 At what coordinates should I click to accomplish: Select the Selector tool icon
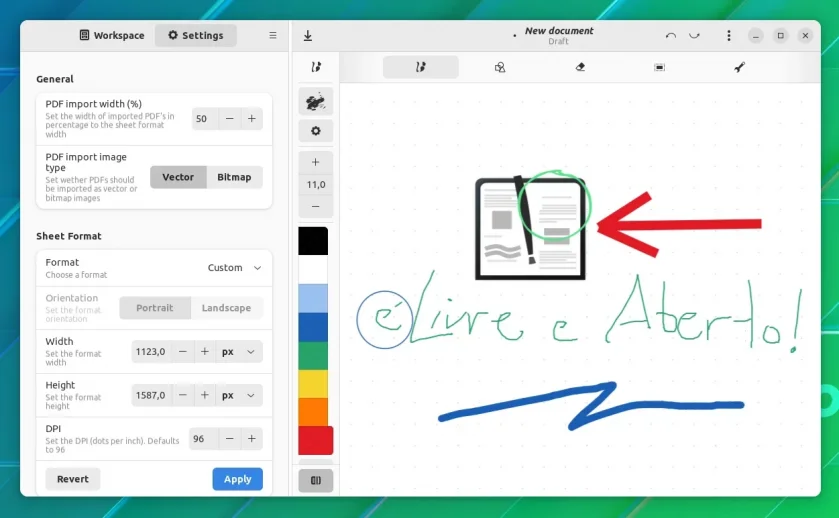point(659,67)
